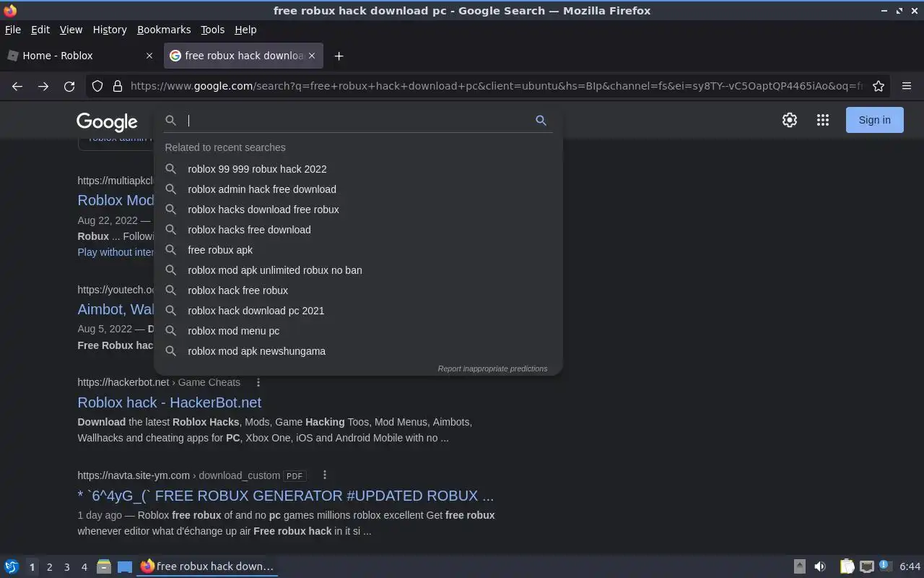Image resolution: width=924 pixels, height=578 pixels.
Task: Open the Help menu
Action: pyautogui.click(x=245, y=30)
